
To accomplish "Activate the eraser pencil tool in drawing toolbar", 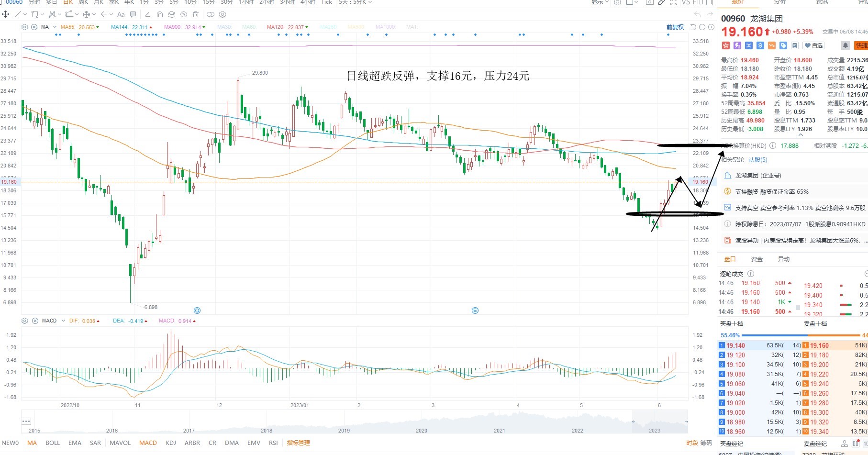I will coord(148,14).
